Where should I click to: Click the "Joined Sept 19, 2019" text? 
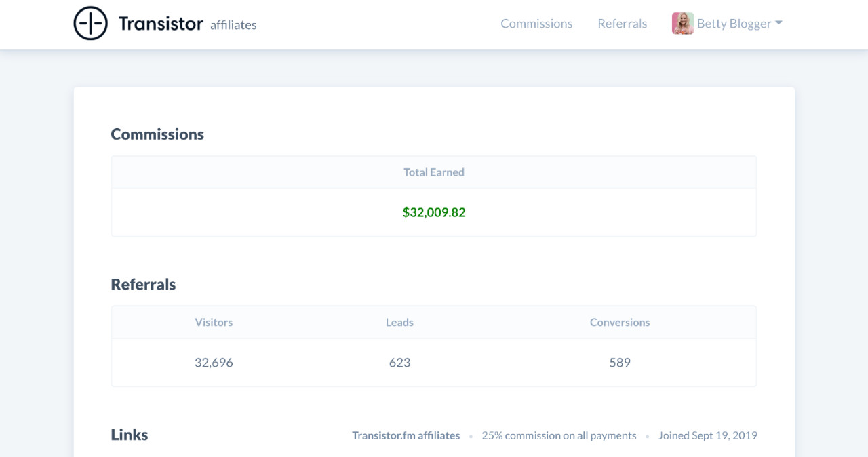pos(707,435)
